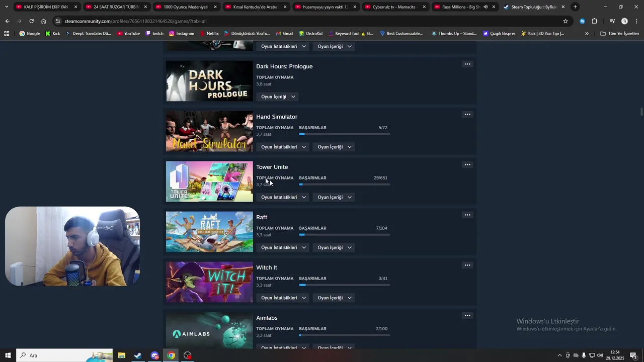Viewport: 644px width, 362px height.
Task: Open YouTube bookmark
Action: pyautogui.click(x=128, y=34)
